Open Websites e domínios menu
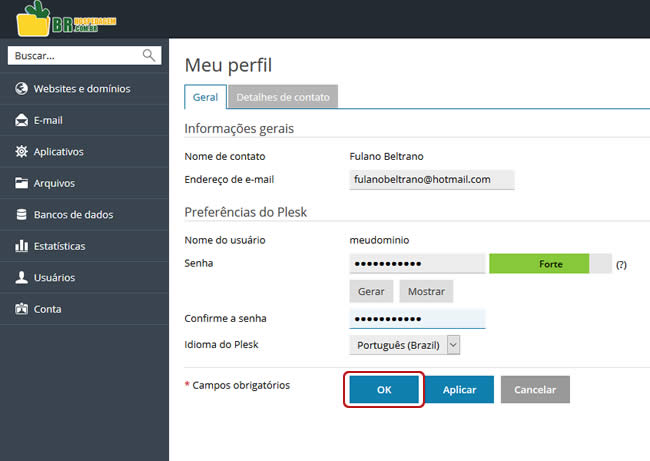The height and width of the screenshot is (461, 650). pos(84,88)
